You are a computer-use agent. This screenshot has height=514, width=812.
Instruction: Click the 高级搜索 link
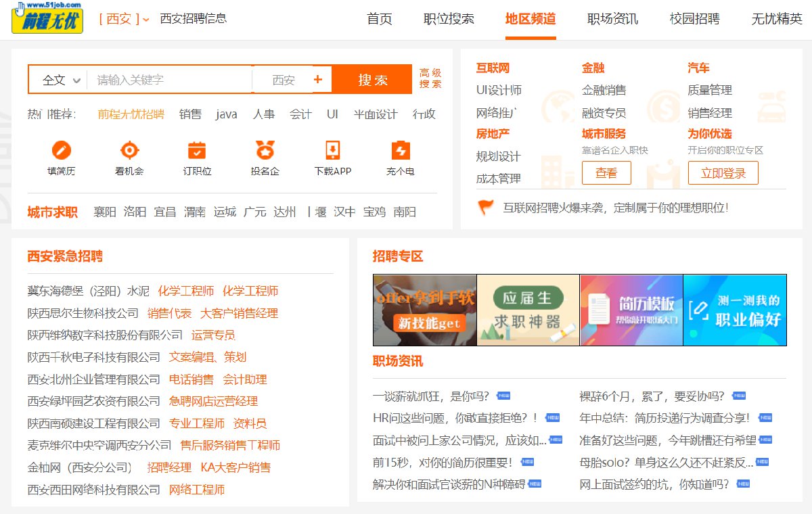(430, 78)
